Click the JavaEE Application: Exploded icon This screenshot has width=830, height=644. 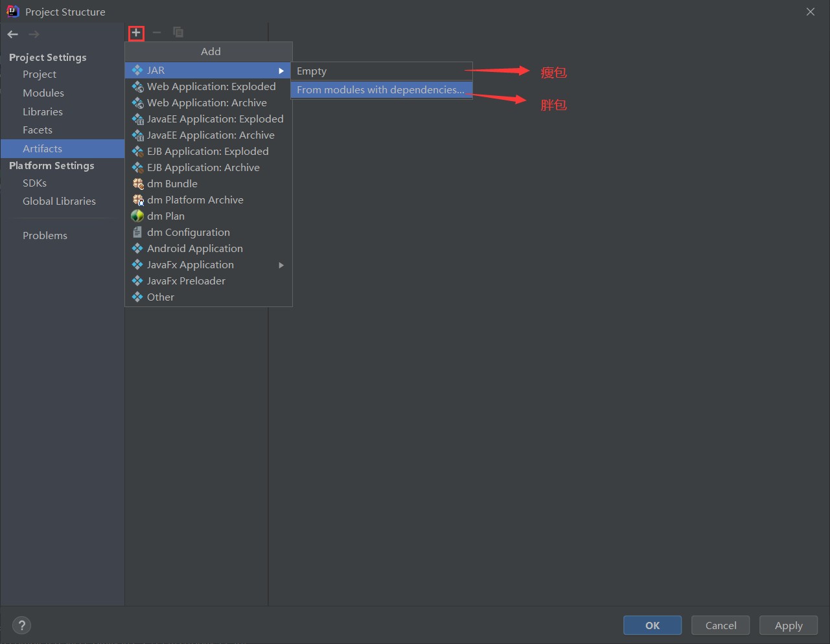click(x=137, y=119)
